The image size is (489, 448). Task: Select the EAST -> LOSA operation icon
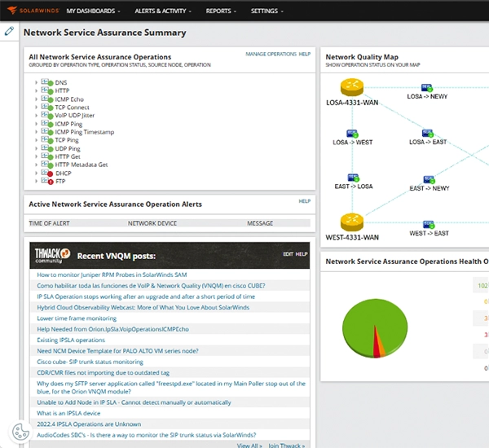[354, 178]
